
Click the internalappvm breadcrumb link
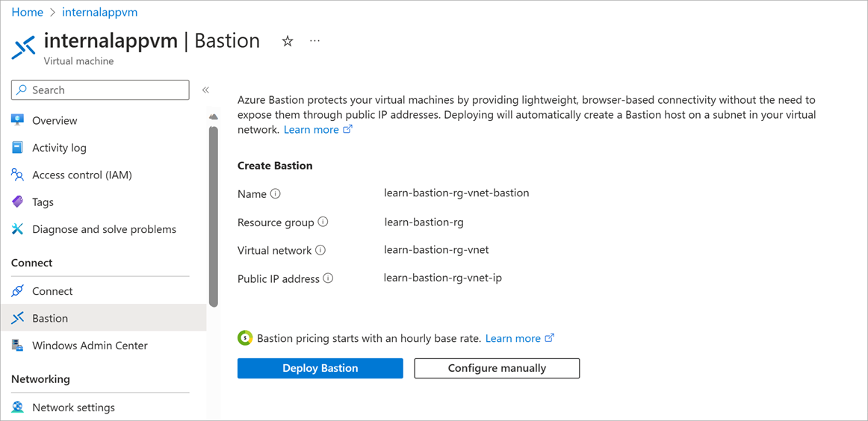coord(100,12)
